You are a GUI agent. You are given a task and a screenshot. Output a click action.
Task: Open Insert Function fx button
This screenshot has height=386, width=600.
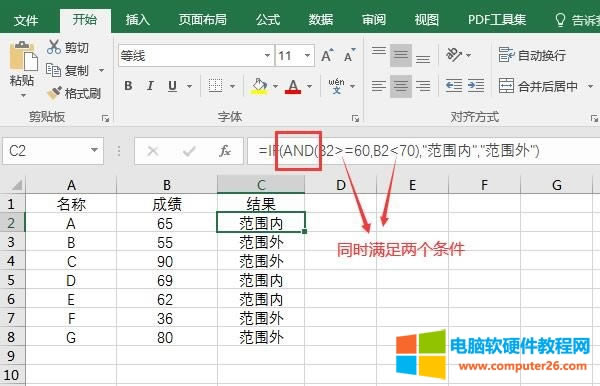[x=225, y=151]
